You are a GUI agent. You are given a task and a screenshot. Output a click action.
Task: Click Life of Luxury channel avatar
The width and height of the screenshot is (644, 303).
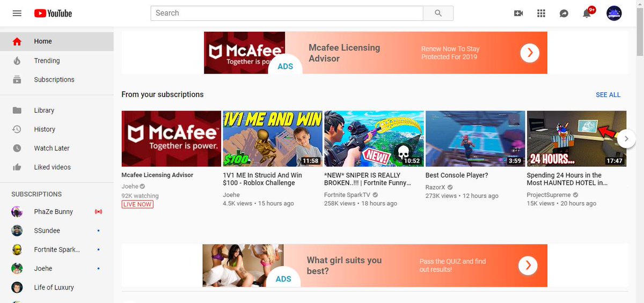coord(17,287)
